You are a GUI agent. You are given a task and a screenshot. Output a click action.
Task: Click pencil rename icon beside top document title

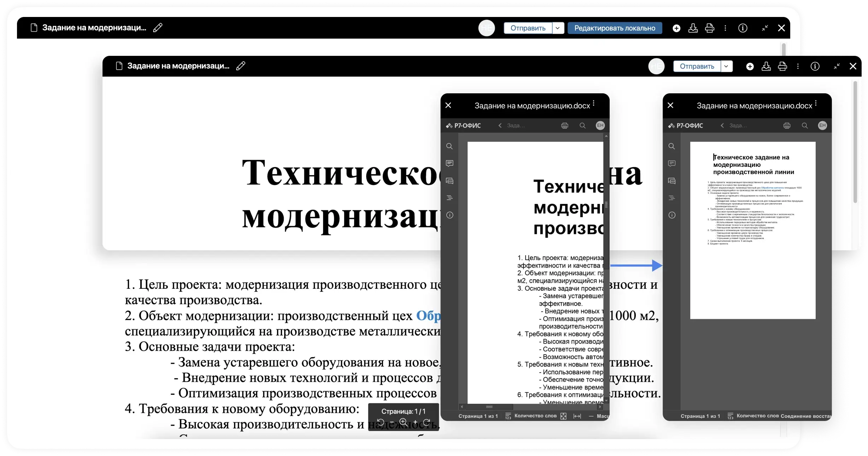tap(158, 28)
